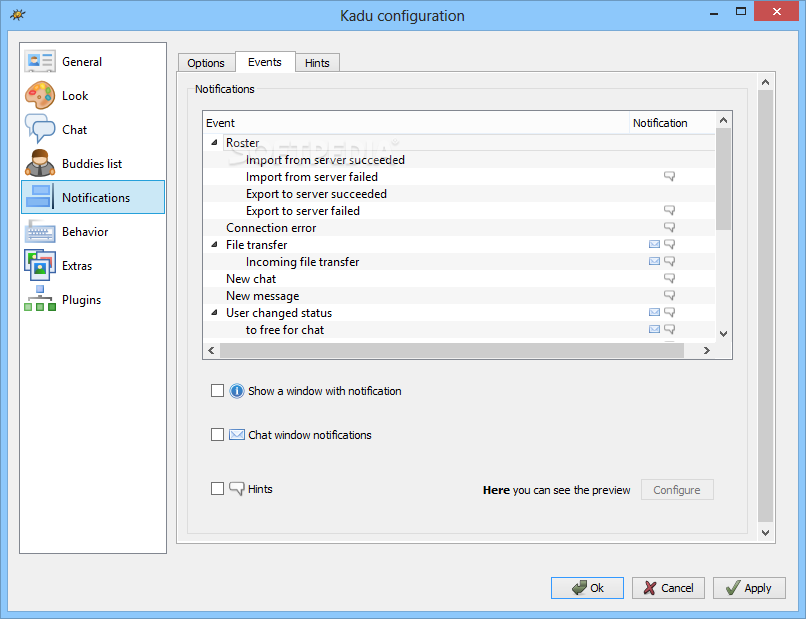Click outer panel scroll down arrow
Screen dimensions: 806x619
pyautogui.click(x=765, y=533)
